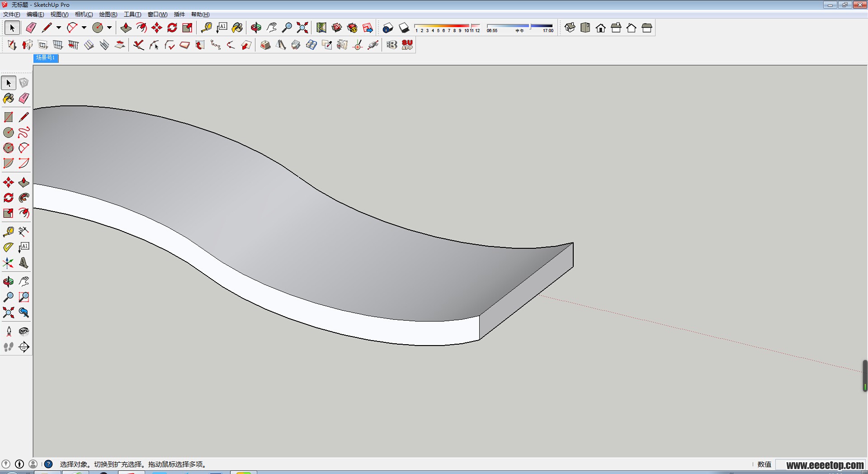Open the 插件 menu
This screenshot has height=474, width=868.
point(179,14)
